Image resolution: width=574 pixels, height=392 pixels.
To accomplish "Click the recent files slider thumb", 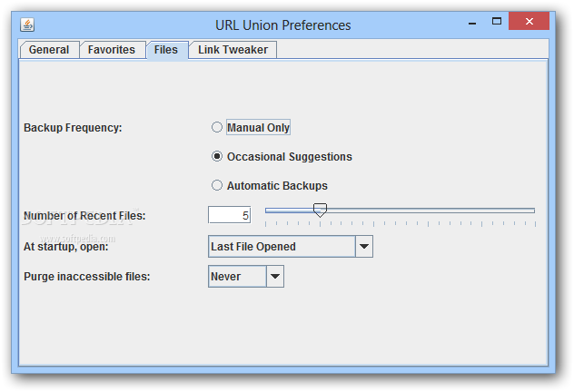I will click(320, 211).
